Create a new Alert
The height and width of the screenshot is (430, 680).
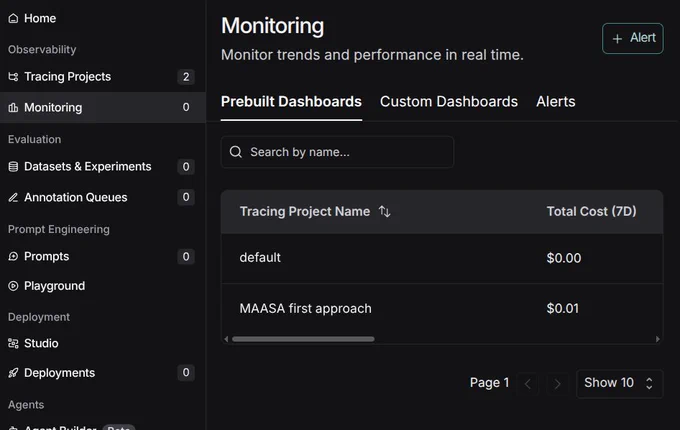pyautogui.click(x=633, y=38)
